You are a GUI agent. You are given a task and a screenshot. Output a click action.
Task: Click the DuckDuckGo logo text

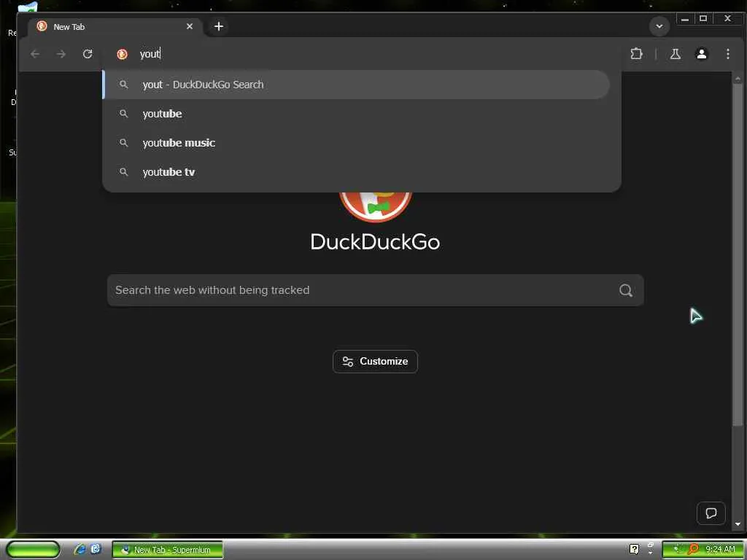[376, 242]
